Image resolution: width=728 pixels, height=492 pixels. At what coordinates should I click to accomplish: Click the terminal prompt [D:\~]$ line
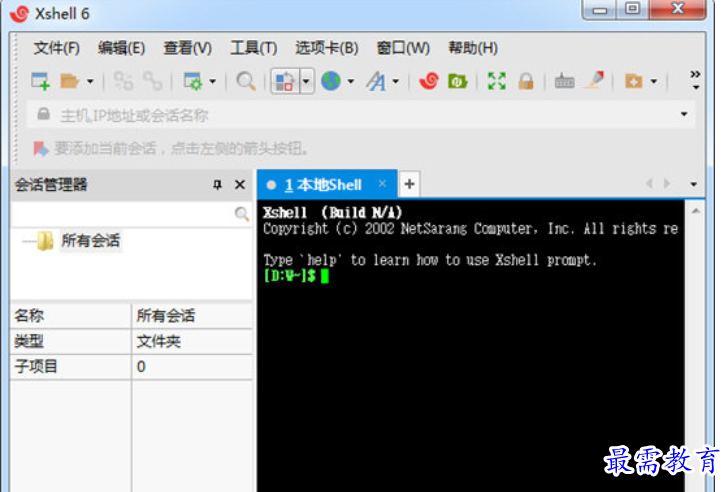pos(295,276)
